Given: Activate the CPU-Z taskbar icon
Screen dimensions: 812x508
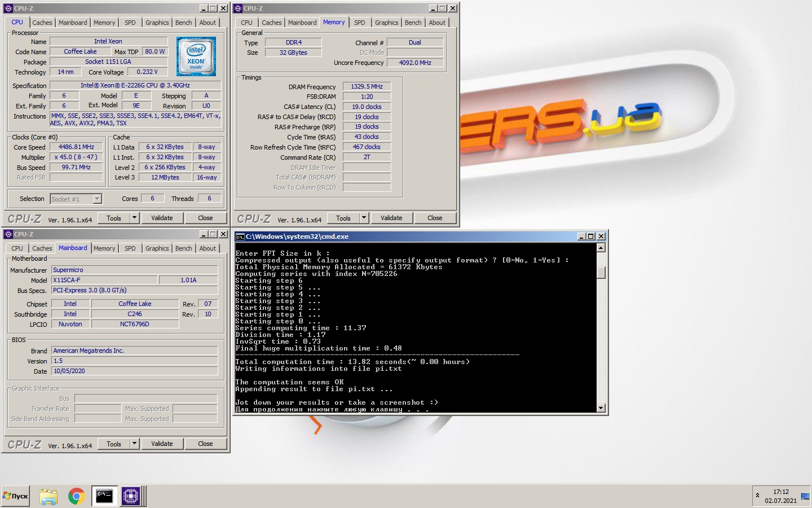Looking at the screenshot, I should (x=130, y=496).
